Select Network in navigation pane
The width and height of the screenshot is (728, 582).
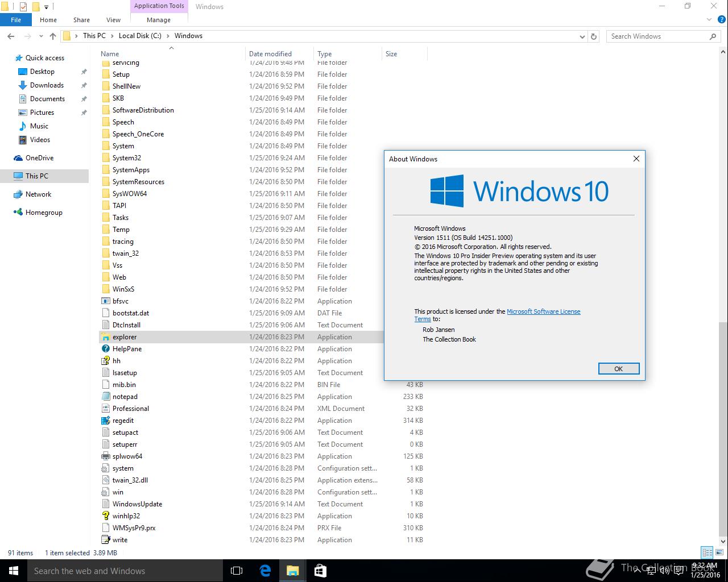tap(38, 194)
